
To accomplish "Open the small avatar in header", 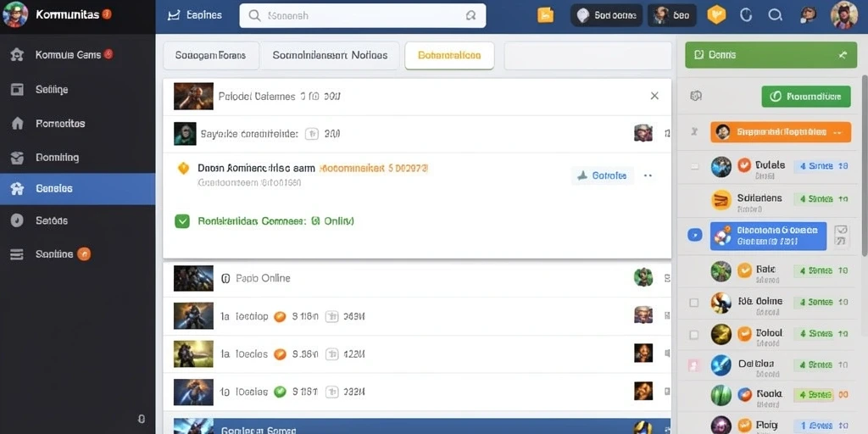I will click(808, 15).
